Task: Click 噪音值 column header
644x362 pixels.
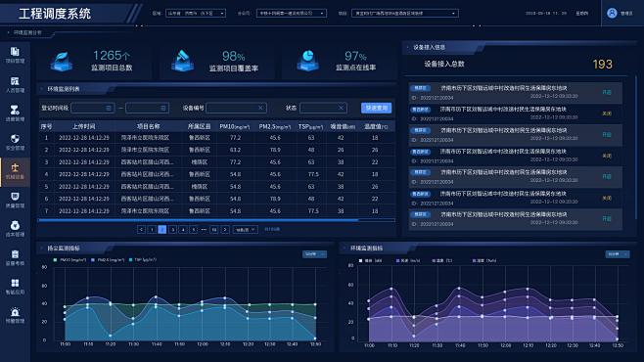Action: tap(343, 126)
